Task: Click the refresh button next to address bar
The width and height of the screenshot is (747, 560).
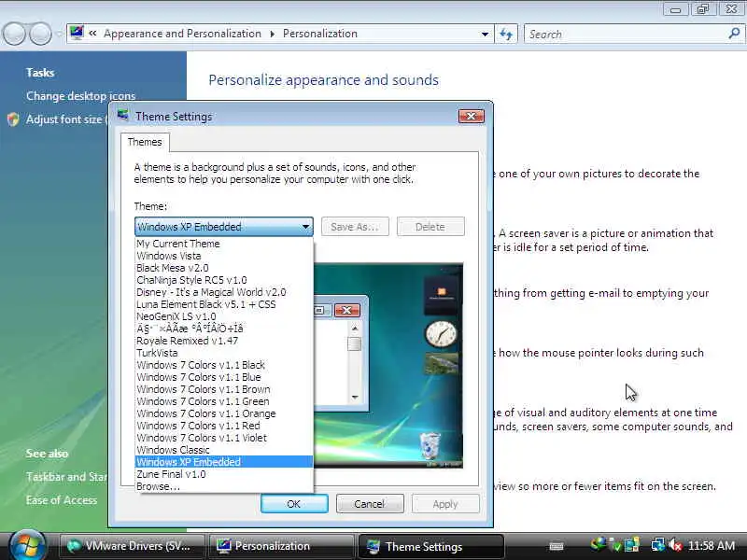Action: [x=506, y=34]
